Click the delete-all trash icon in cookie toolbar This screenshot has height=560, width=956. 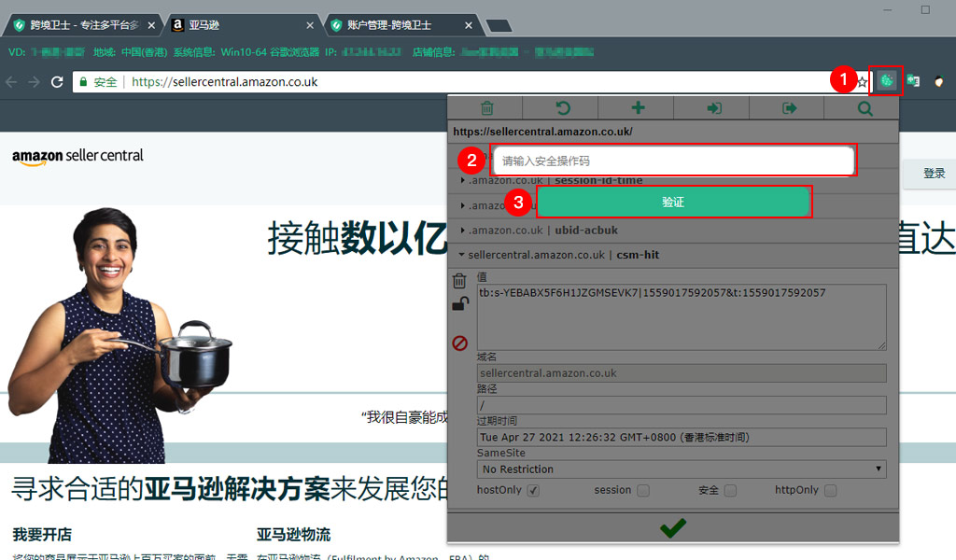pyautogui.click(x=486, y=108)
